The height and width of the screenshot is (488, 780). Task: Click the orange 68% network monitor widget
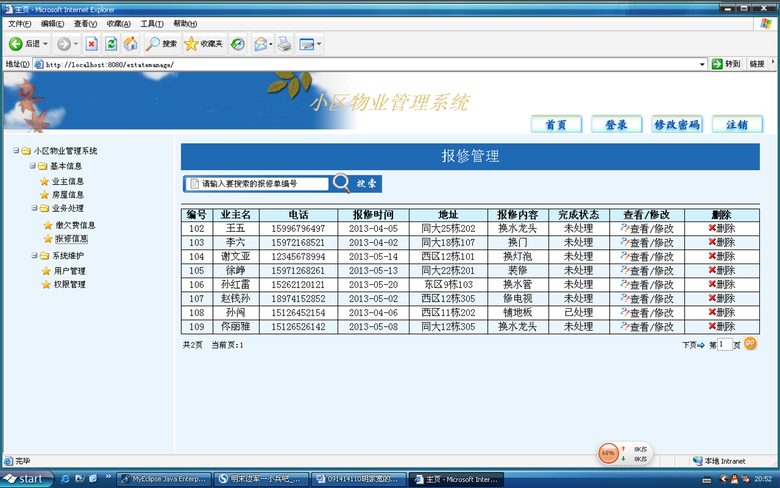tap(608, 453)
